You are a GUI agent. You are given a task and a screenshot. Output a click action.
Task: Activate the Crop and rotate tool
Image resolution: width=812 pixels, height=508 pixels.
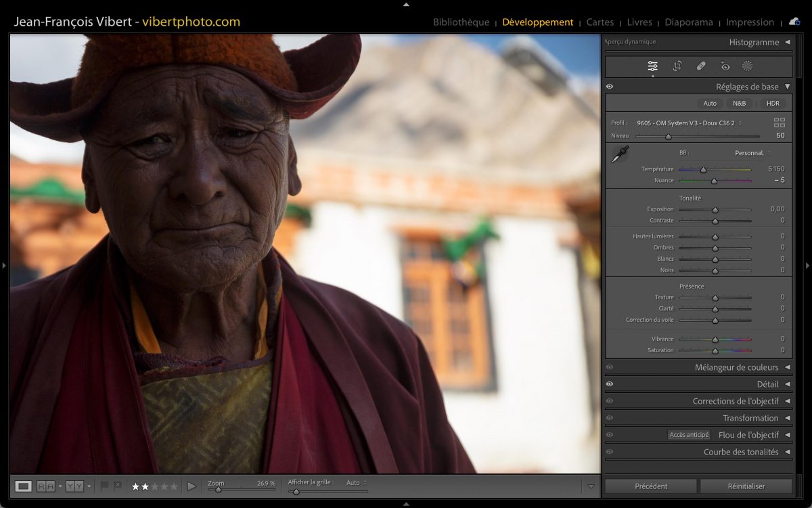click(677, 66)
